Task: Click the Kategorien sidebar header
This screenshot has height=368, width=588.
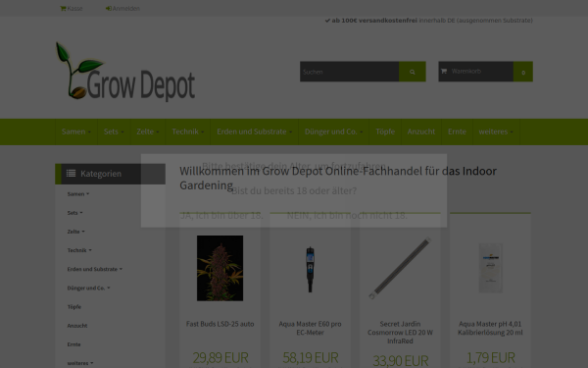Action: (110, 174)
